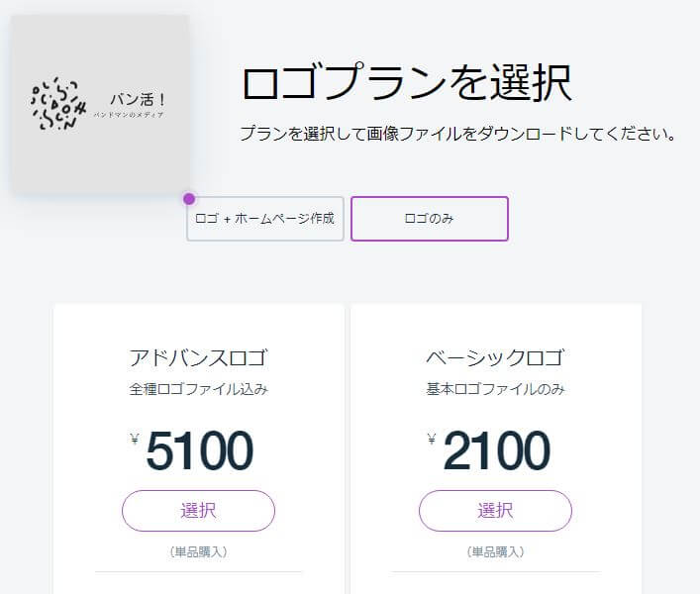Click the 基本ロゴファイルのみ description
The height and width of the screenshot is (594, 700).
coord(495,389)
